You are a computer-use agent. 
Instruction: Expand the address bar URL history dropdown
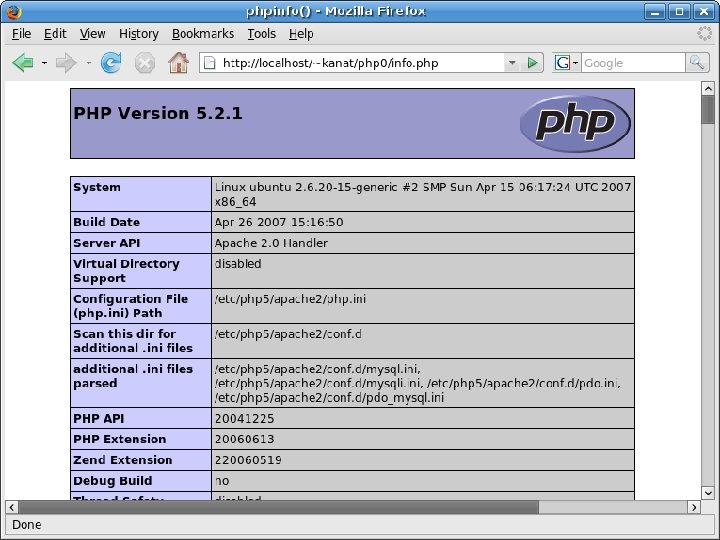click(x=512, y=63)
